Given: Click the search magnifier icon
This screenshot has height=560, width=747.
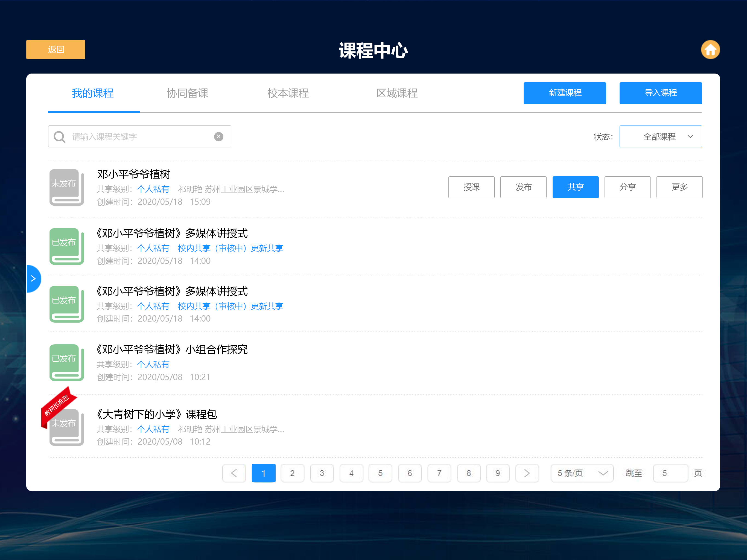Looking at the screenshot, I should [x=59, y=137].
